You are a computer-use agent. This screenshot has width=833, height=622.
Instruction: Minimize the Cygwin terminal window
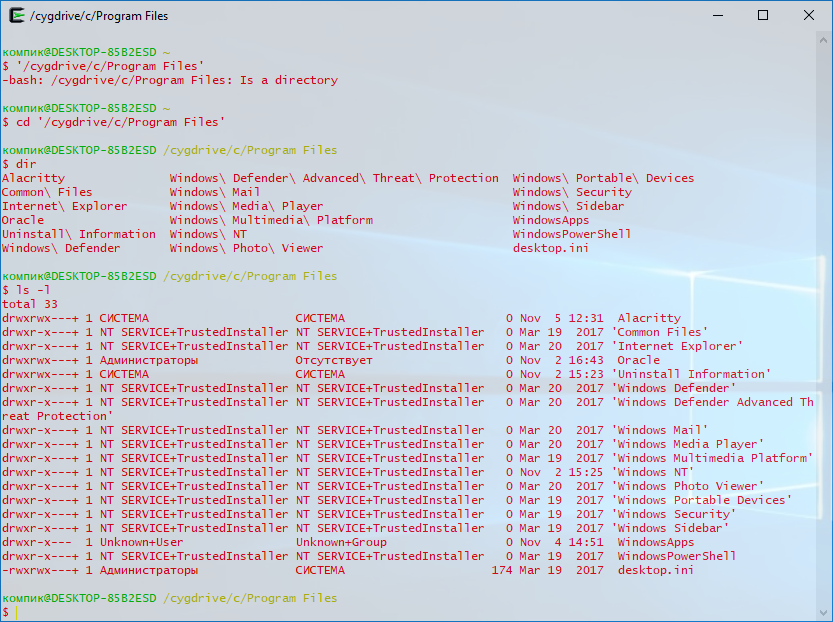coord(717,16)
